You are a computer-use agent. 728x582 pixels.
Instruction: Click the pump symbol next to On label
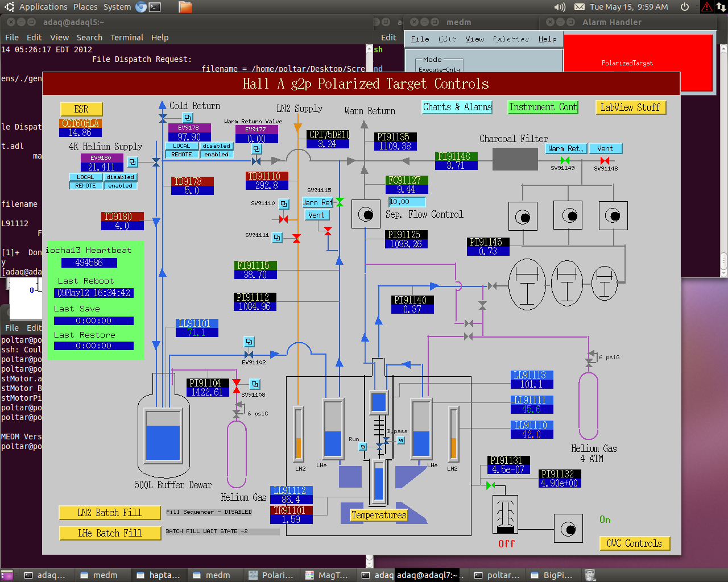(x=568, y=529)
